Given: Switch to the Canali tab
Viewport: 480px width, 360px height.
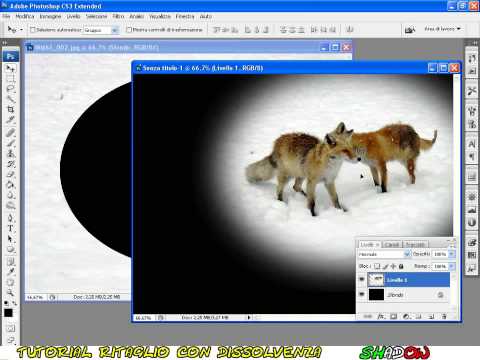Looking at the screenshot, I should [x=392, y=244].
